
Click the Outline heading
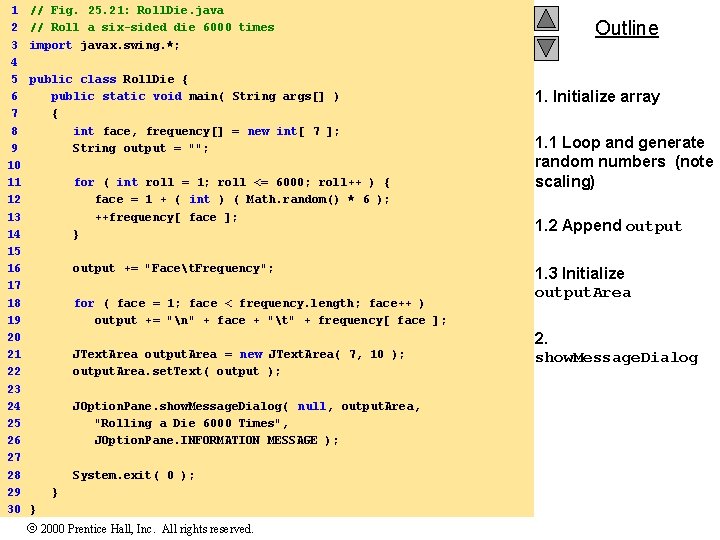coord(627,28)
